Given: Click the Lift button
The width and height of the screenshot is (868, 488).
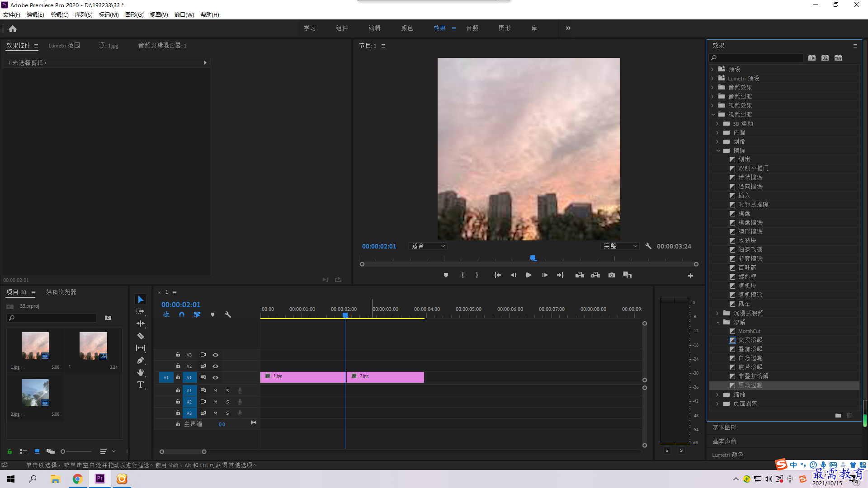Looking at the screenshot, I should coord(580,275).
